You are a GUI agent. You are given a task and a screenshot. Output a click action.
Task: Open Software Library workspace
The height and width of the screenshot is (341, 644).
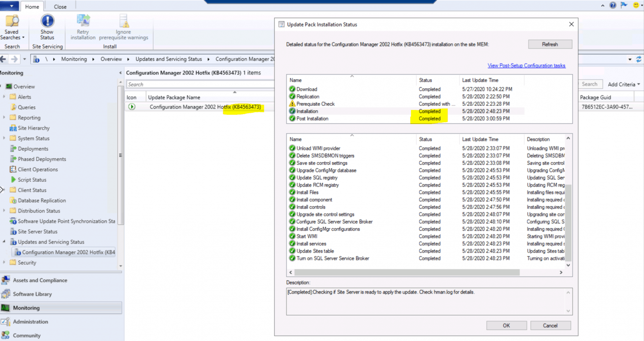[x=32, y=294]
